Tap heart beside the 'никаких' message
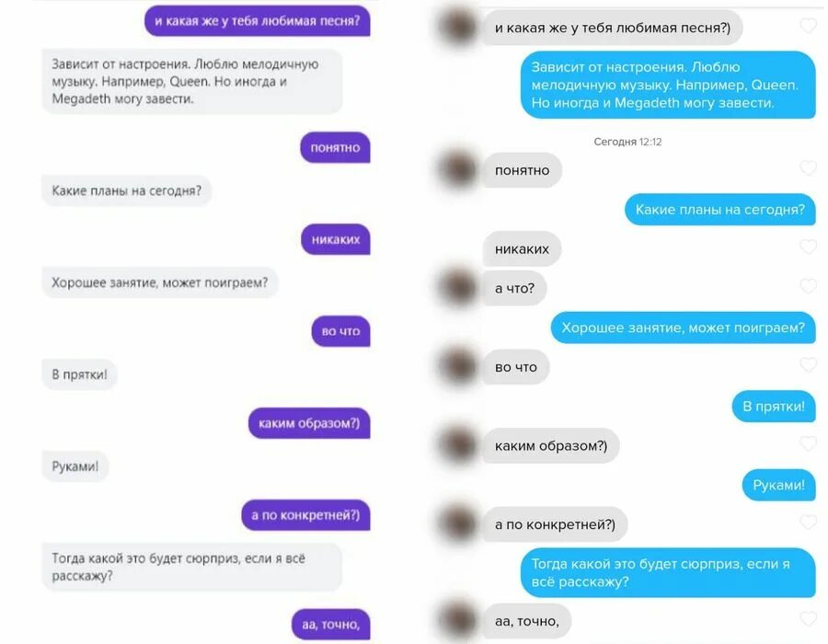The height and width of the screenshot is (644, 828). [809, 247]
